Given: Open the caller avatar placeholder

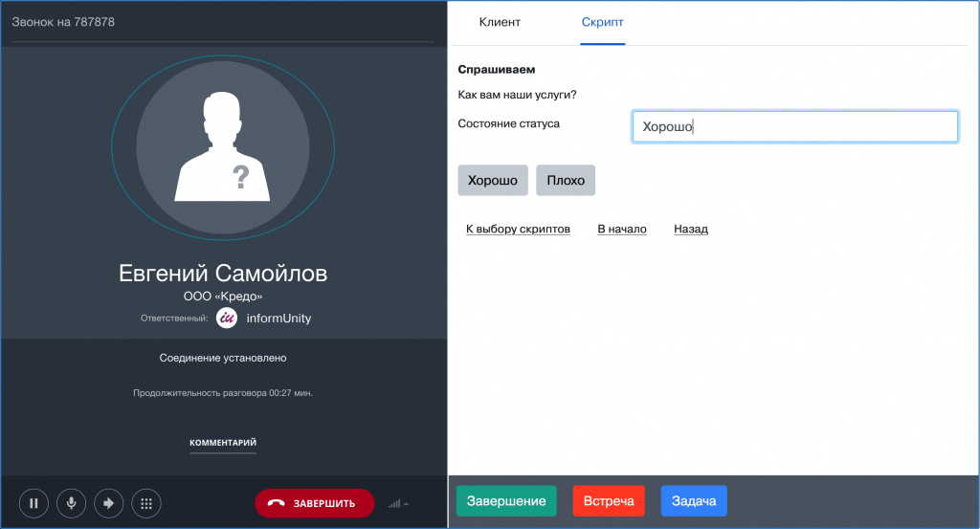Looking at the screenshot, I should point(222,147).
